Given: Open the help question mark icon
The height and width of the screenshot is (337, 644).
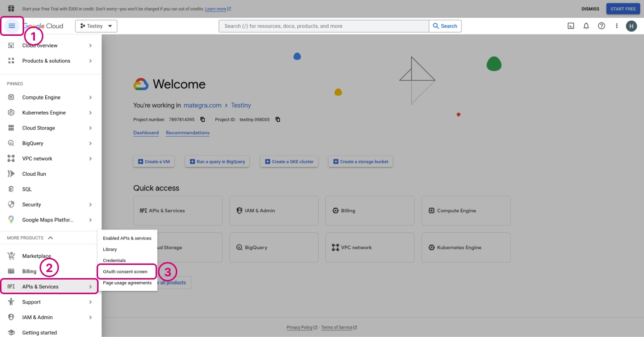Looking at the screenshot, I should [601, 26].
